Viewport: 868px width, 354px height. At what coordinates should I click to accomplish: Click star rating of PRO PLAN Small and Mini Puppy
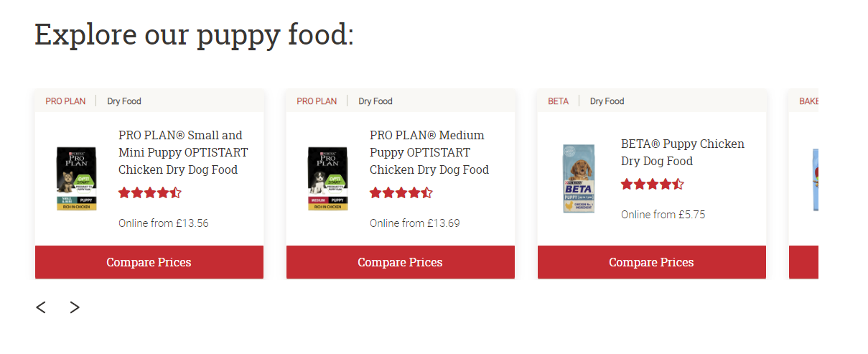pyautogui.click(x=150, y=192)
